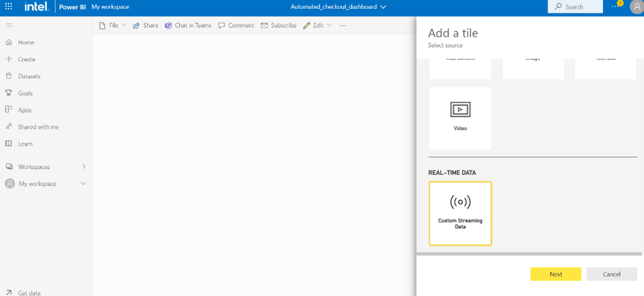Screen dimensions: 644x296
Task: Click Comment toolbar label
Action: [241, 26]
